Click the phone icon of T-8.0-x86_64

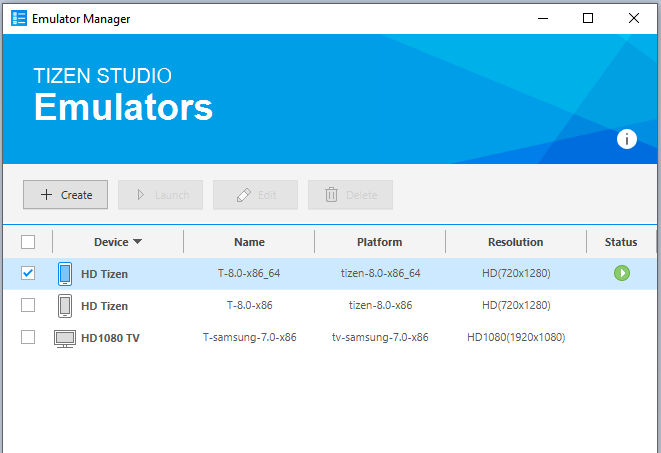(65, 273)
